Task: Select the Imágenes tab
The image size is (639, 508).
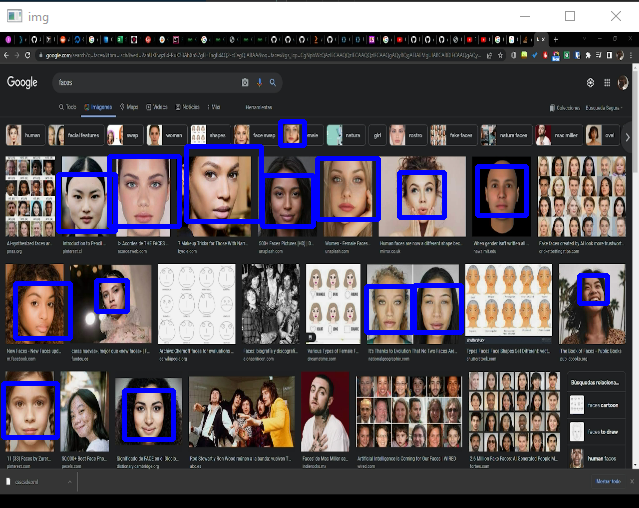Action: pyautogui.click(x=98, y=107)
